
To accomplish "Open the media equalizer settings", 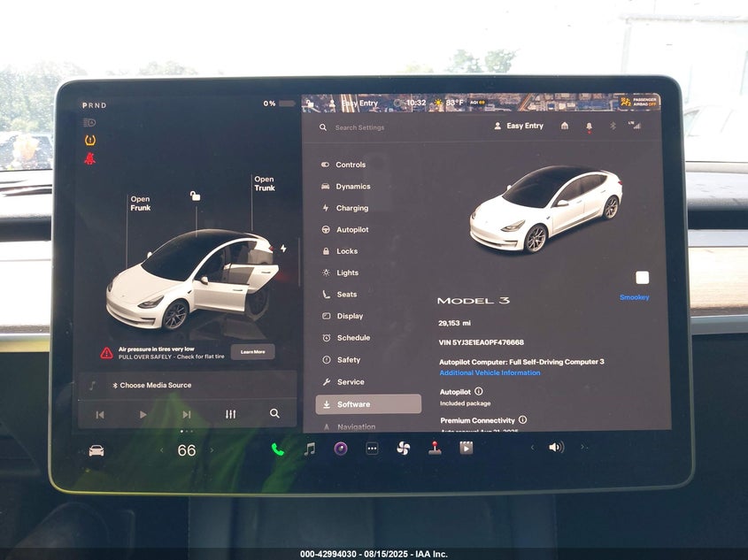I will (230, 414).
